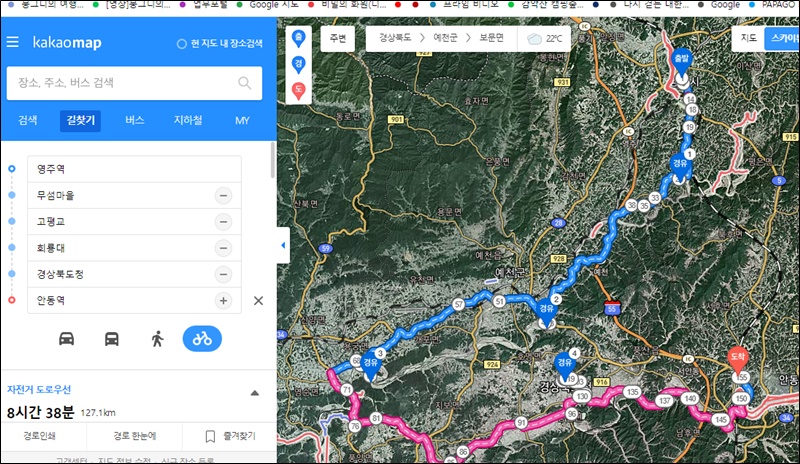Select walking route mode

tap(157, 339)
